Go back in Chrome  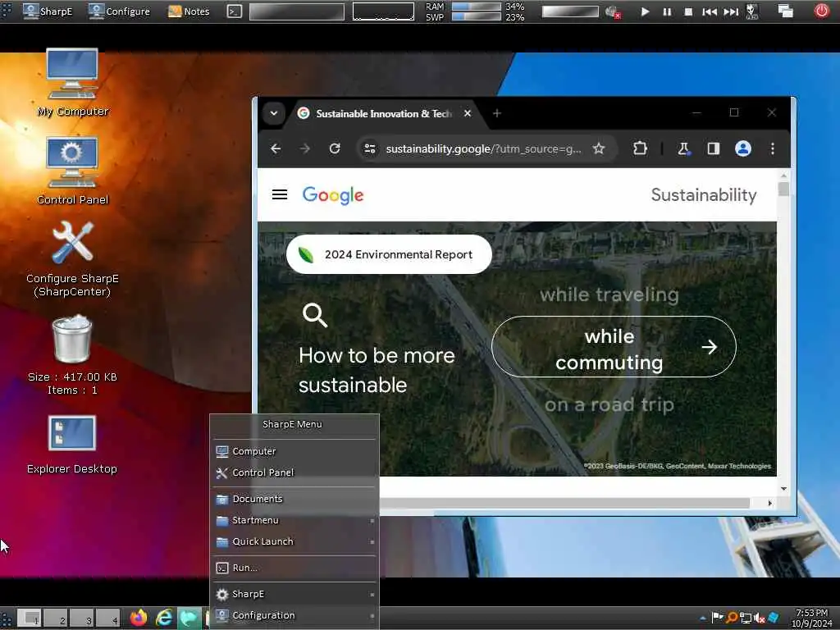pyautogui.click(x=276, y=148)
